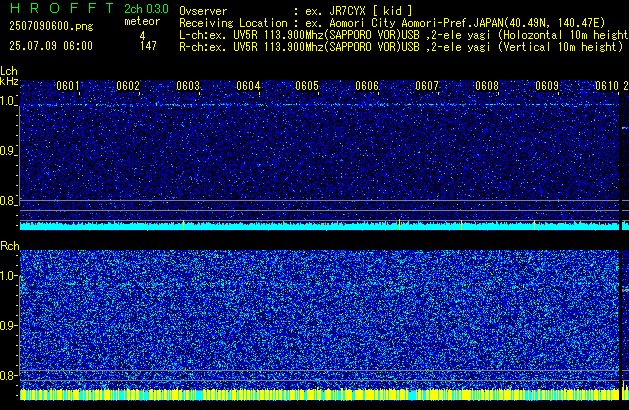This screenshot has height=410, width=629.
Task: Click the HROFFT title text
Action: [62, 8]
